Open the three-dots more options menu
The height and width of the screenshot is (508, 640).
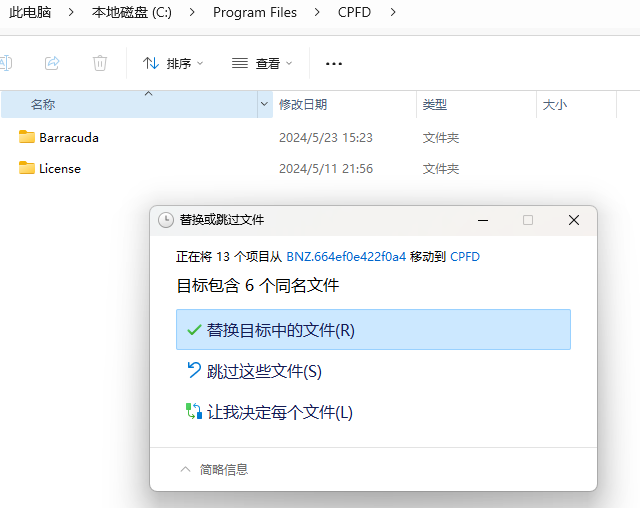click(x=334, y=63)
